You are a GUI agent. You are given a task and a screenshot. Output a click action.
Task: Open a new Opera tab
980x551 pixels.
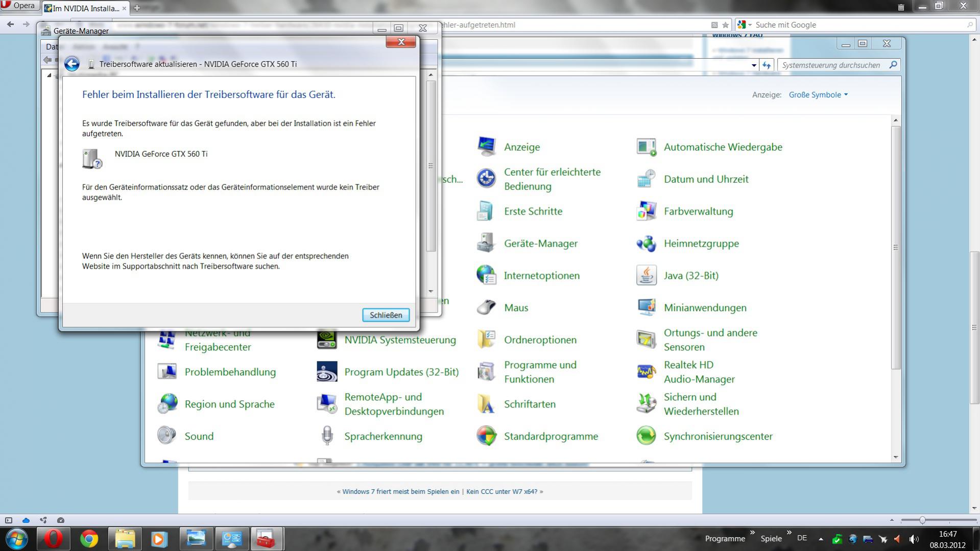click(x=137, y=8)
